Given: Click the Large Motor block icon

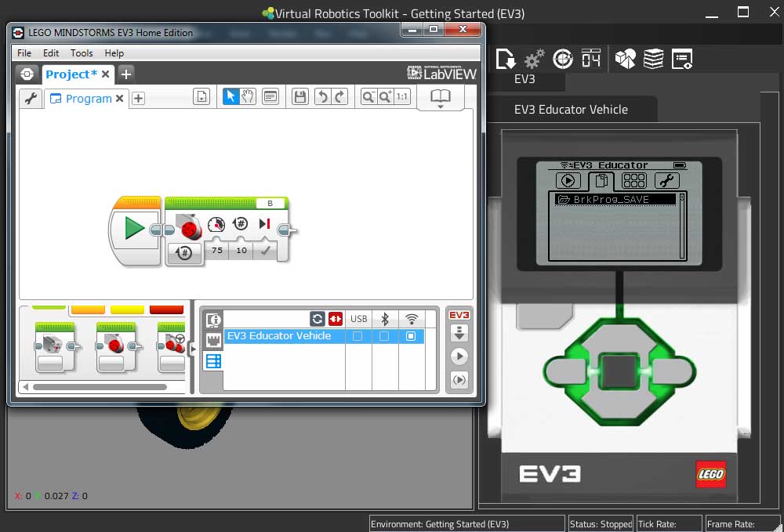Looking at the screenshot, I should pos(189,226).
